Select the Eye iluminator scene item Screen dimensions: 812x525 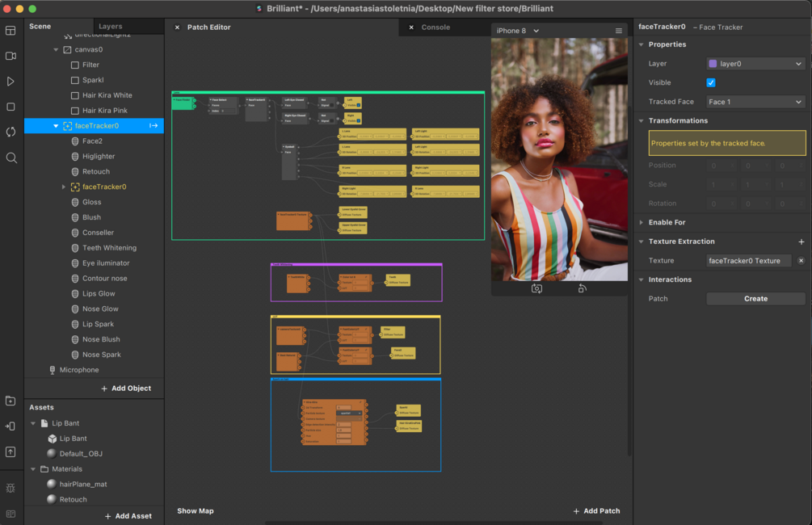tap(106, 263)
